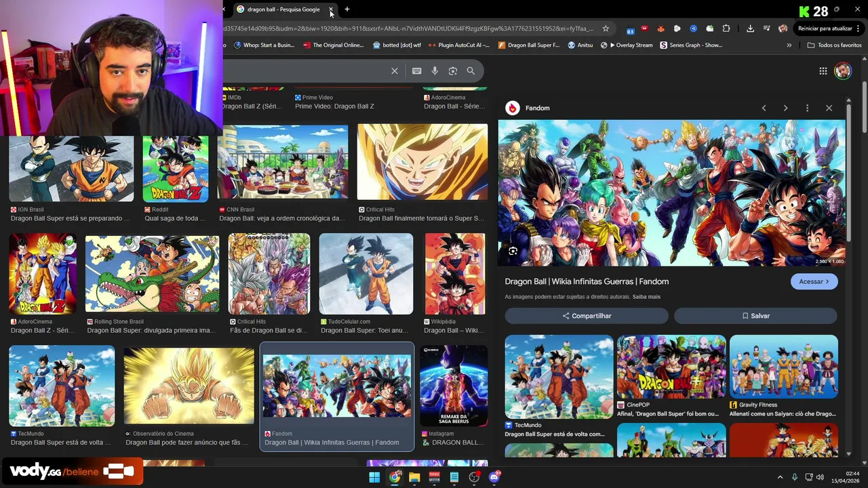Open Chrome downloads icon
The height and width of the screenshot is (488, 868).
coord(750,28)
